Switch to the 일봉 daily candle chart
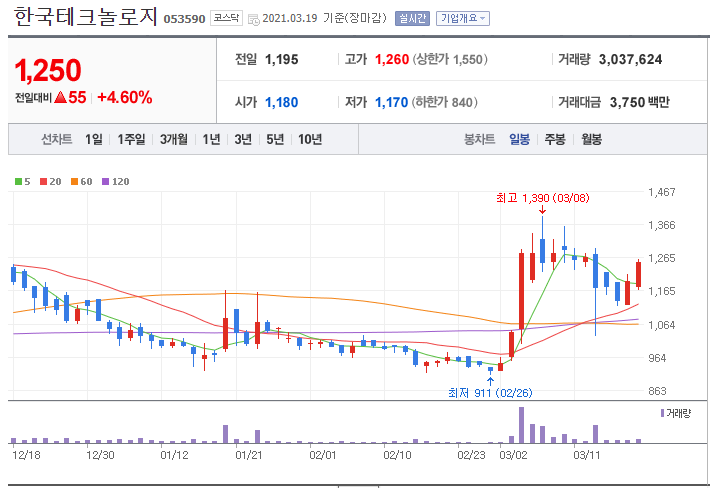The height and width of the screenshot is (488, 710). pyautogui.click(x=519, y=139)
